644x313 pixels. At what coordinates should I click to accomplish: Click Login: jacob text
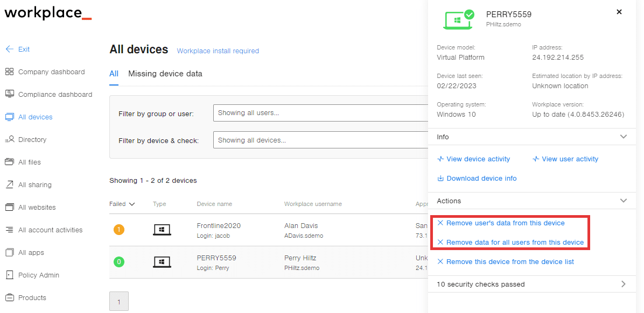point(214,236)
